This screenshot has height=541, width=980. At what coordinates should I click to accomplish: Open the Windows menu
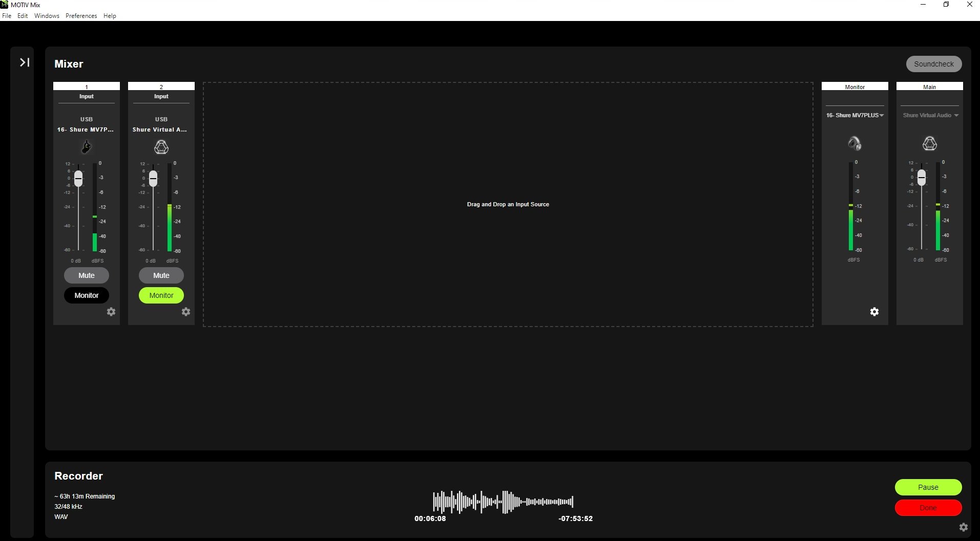47,16
